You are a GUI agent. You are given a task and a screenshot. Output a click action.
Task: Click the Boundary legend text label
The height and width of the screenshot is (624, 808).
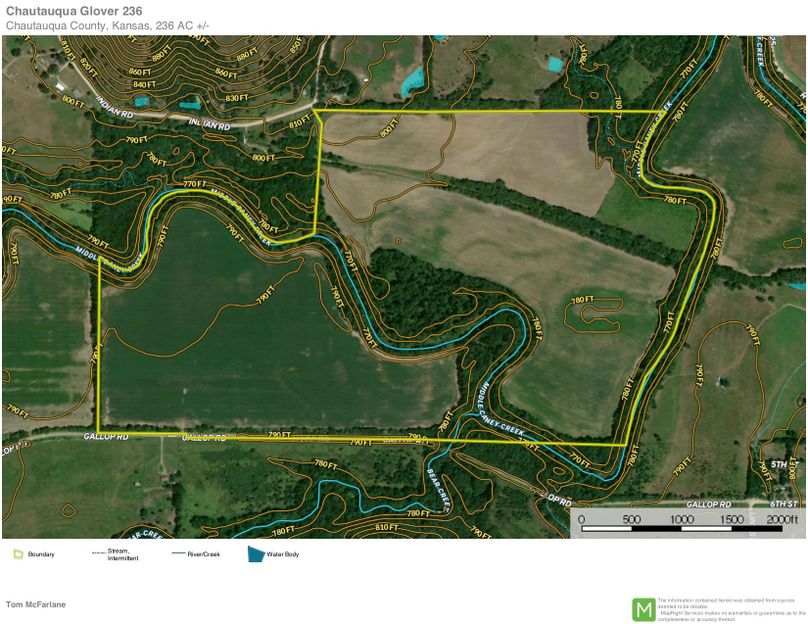(x=41, y=554)
